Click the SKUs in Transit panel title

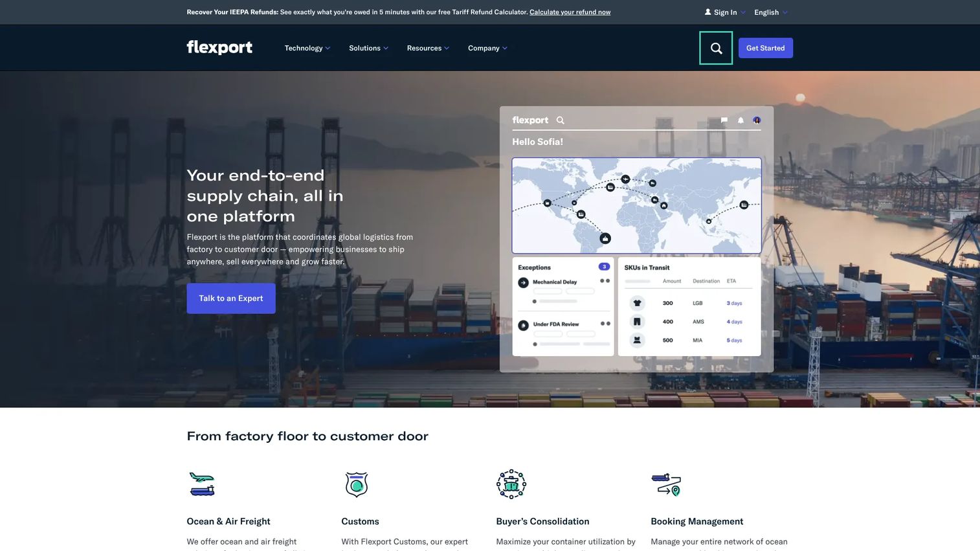(x=647, y=267)
